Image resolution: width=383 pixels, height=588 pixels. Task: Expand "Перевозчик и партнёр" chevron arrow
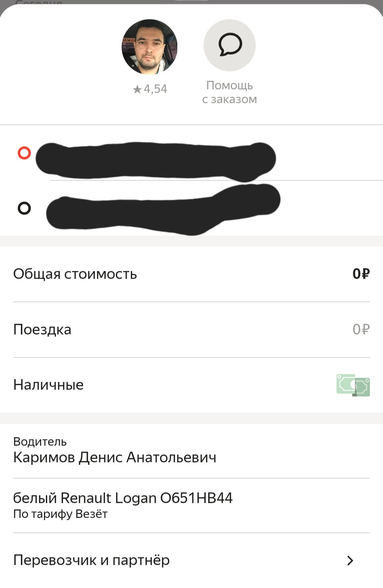(x=350, y=560)
